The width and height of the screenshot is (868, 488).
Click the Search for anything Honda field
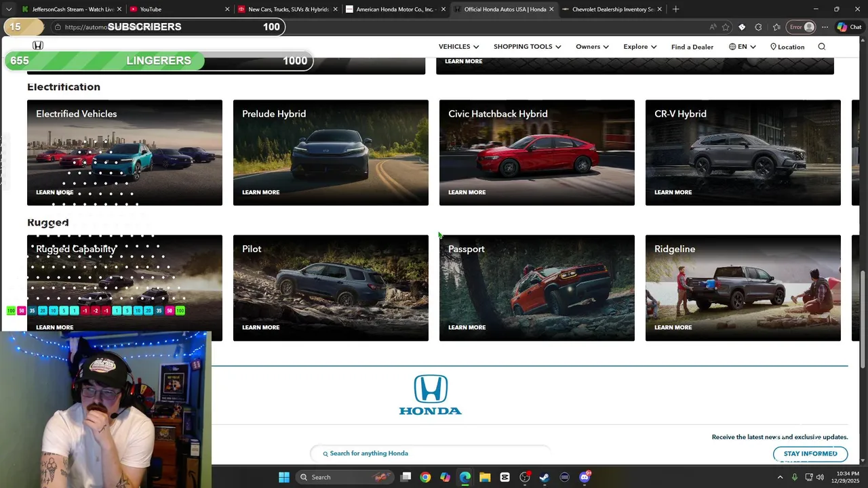click(x=430, y=453)
